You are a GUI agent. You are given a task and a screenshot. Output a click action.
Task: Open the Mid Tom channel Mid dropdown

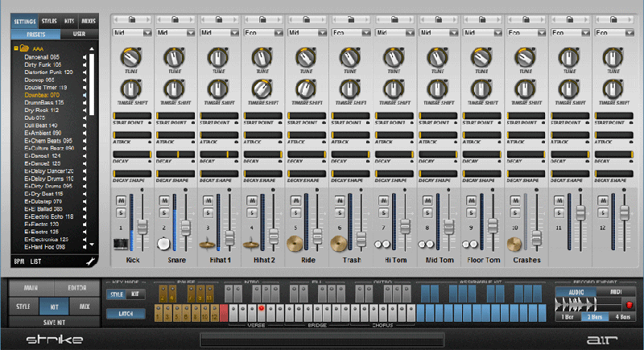[x=439, y=32]
